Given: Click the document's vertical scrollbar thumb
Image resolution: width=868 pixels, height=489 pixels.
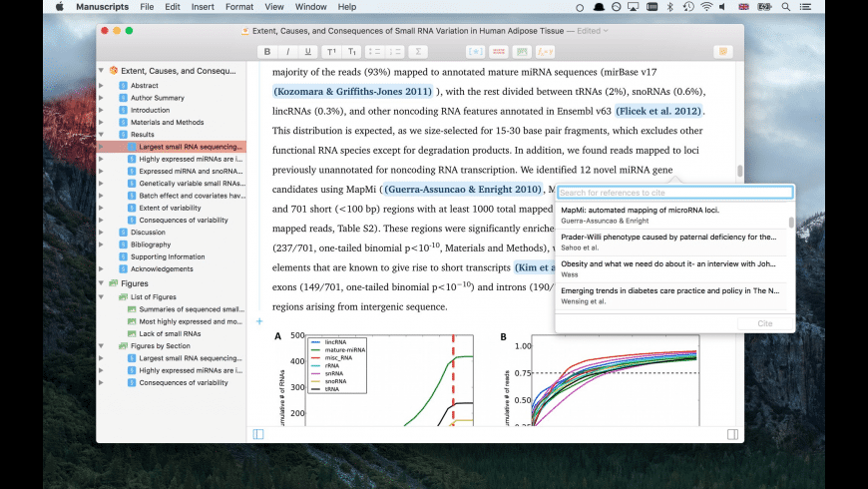Looking at the screenshot, I should pos(739,171).
